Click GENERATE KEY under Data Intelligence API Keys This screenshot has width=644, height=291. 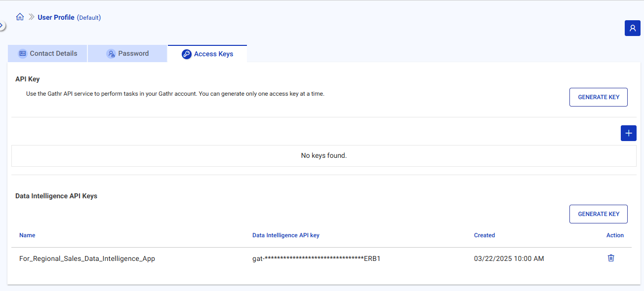click(x=598, y=214)
